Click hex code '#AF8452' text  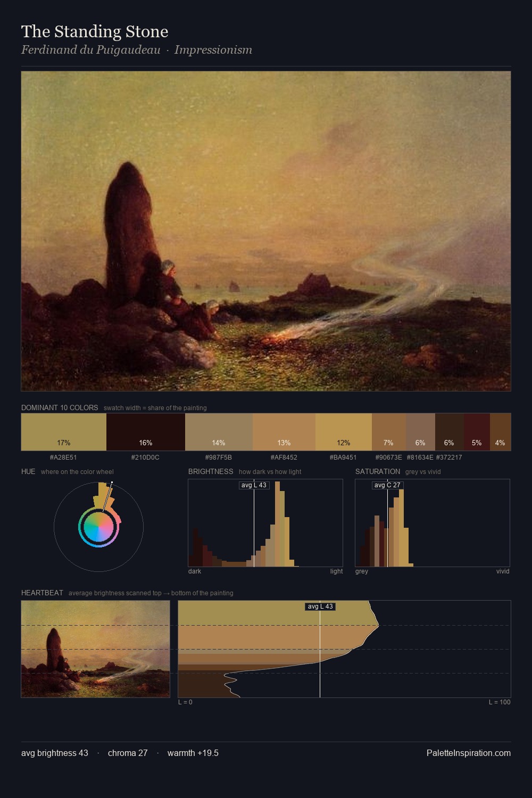[284, 458]
